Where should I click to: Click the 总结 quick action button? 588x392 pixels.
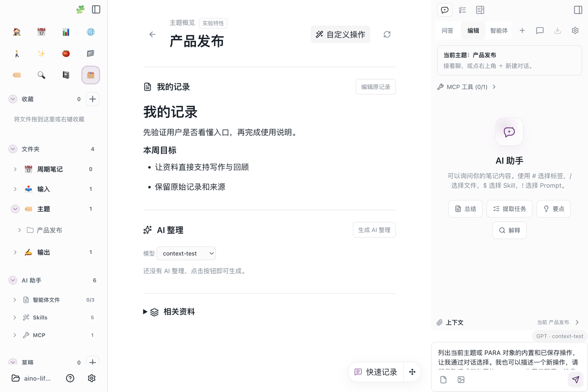click(465, 209)
